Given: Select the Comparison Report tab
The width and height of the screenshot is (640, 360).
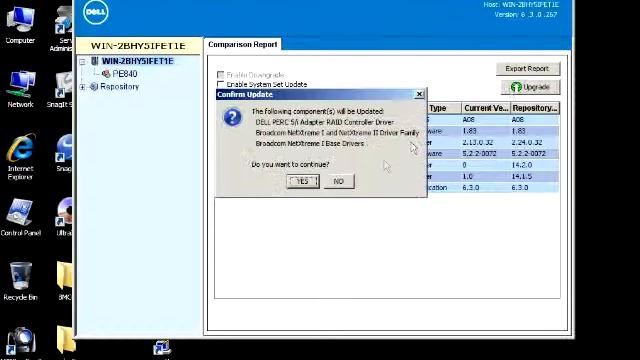Looking at the screenshot, I should click(242, 44).
